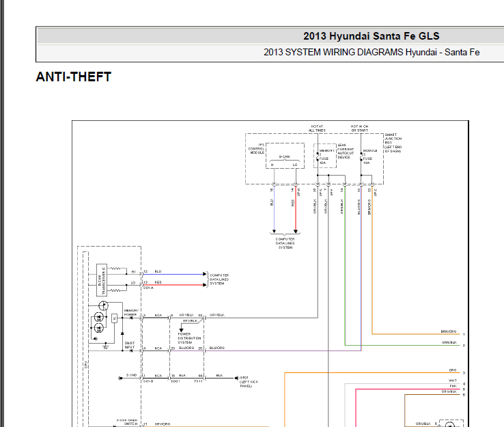
Task: Click 'COMPUTER DATA LINES SYSTEM' label below junction box
Action: 285,243
